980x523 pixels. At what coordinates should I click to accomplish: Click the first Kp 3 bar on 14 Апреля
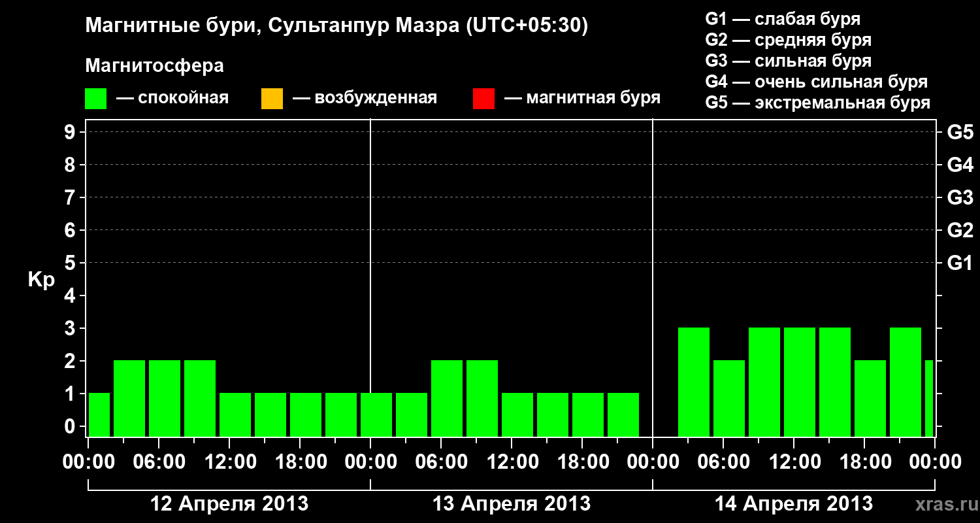694,382
